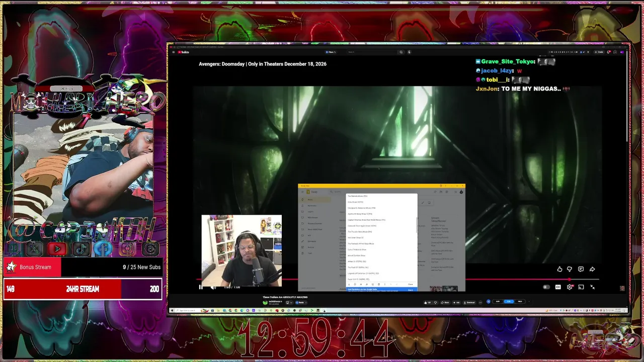This screenshot has height=362, width=644.
Task: Click the Instagram icon in overlay
Action: click(127, 248)
